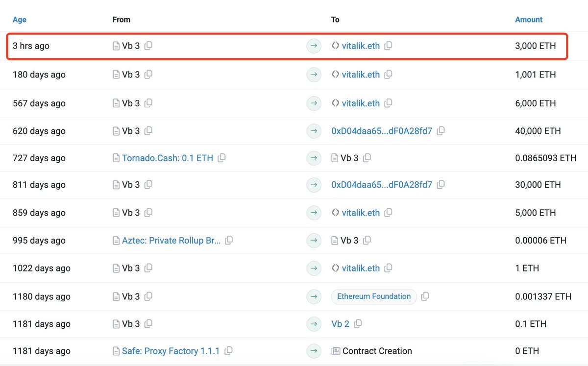Copy 0xD04daa65 address in 30,000 ETH row
This screenshot has height=366, width=588.
(x=441, y=185)
